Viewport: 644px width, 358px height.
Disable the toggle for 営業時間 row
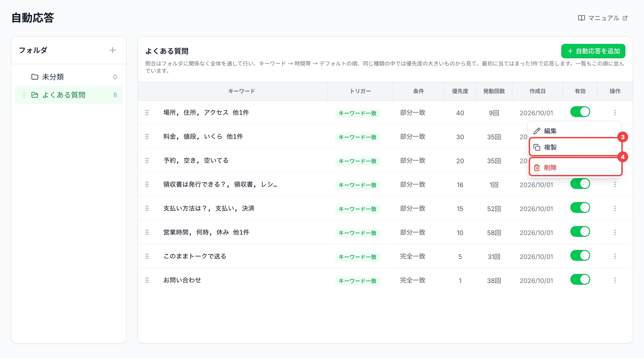coord(580,232)
